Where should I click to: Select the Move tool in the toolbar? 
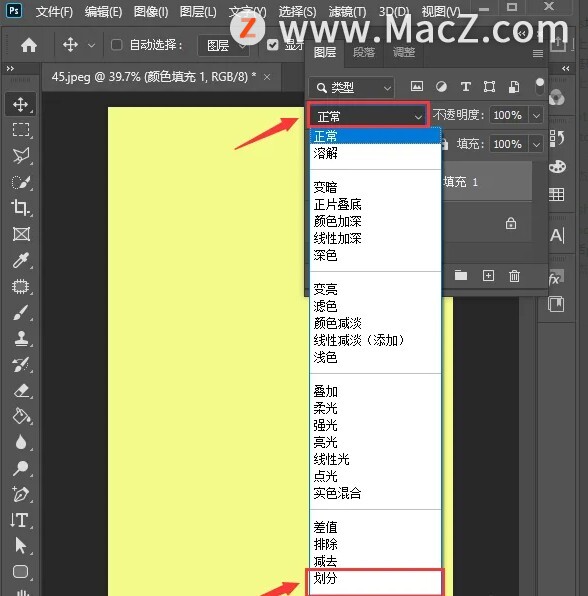pos(21,104)
